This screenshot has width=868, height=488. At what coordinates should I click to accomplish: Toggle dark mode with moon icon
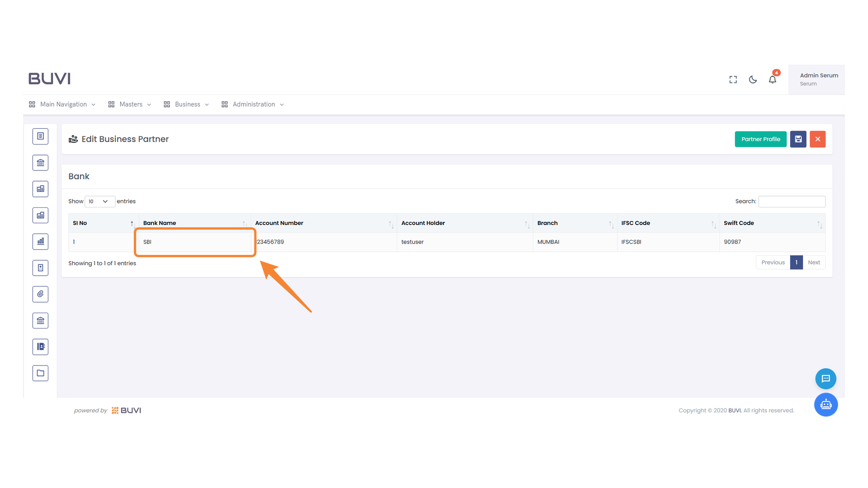point(753,80)
